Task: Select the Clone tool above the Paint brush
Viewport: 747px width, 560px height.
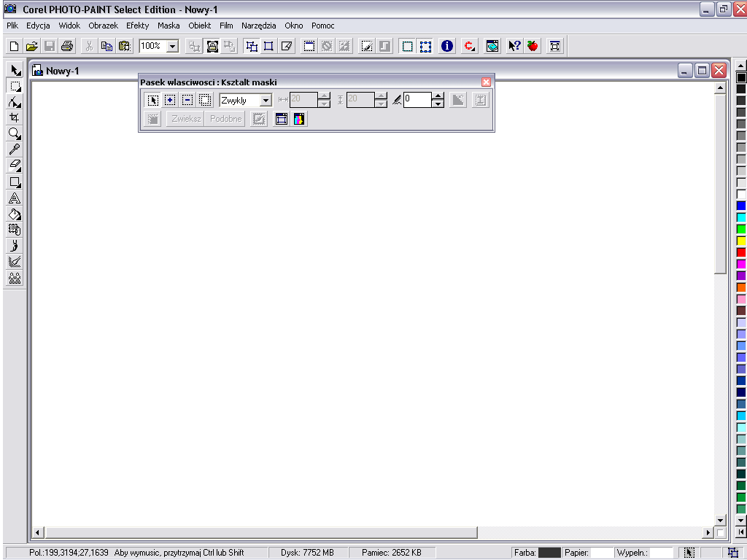Action: pyautogui.click(x=15, y=230)
